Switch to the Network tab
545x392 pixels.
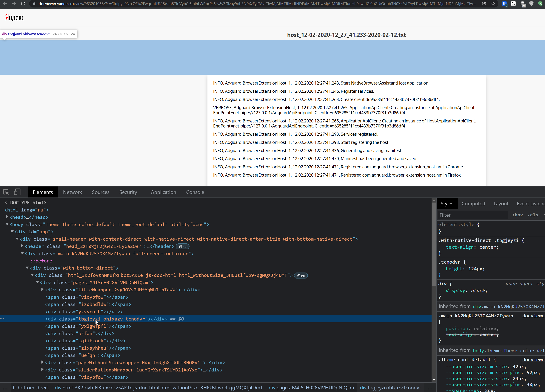pyautogui.click(x=73, y=192)
